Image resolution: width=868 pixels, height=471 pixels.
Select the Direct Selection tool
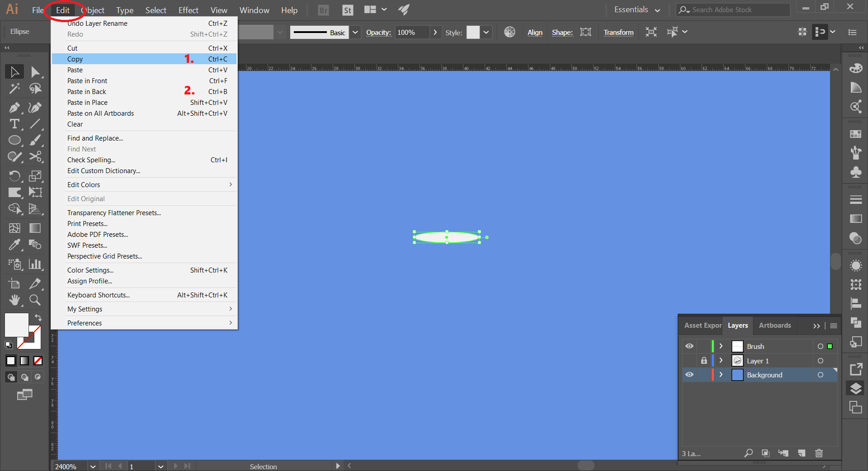[x=35, y=72]
